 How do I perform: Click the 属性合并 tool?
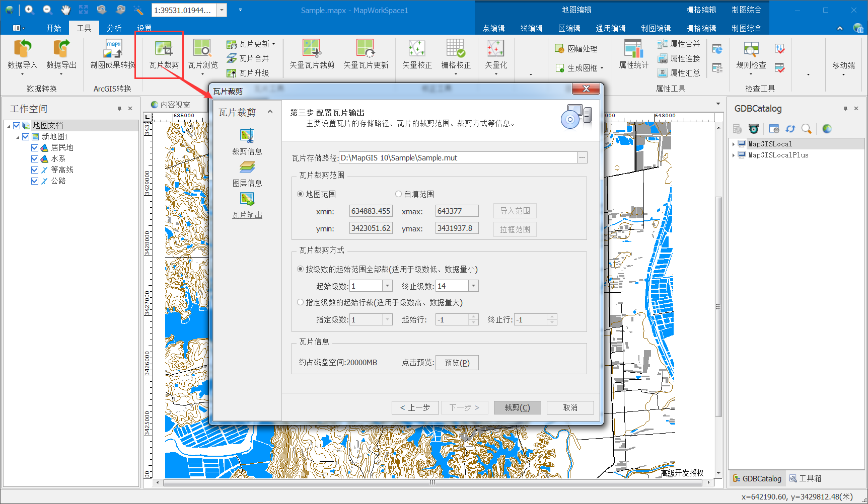pos(679,44)
